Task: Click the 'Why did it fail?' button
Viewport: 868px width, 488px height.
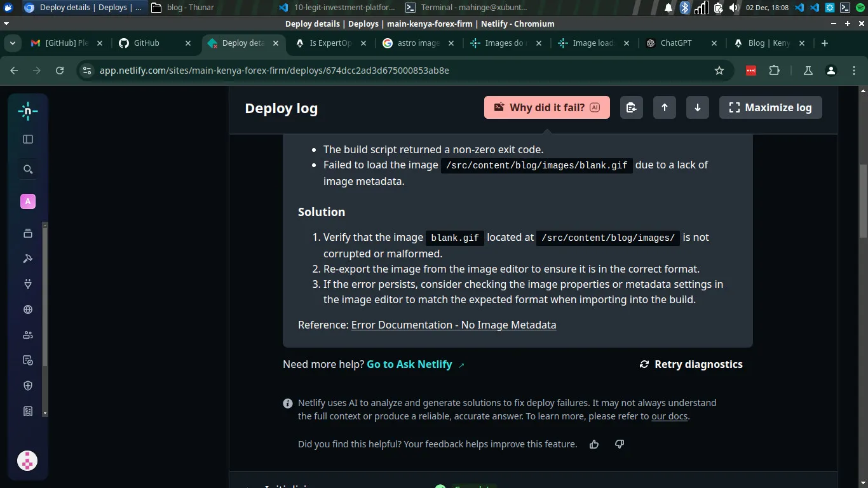Action: [547, 107]
